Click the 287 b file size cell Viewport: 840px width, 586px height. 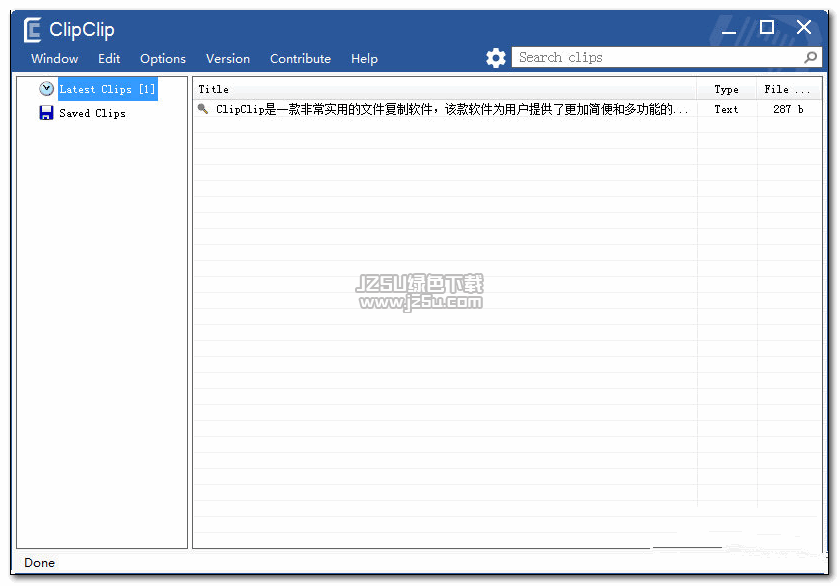[x=788, y=109]
